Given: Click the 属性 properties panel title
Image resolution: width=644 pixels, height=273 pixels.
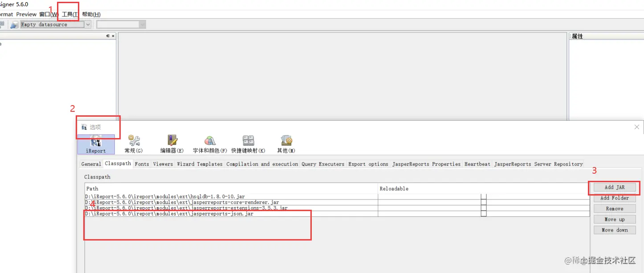Looking at the screenshot, I should click(577, 37).
